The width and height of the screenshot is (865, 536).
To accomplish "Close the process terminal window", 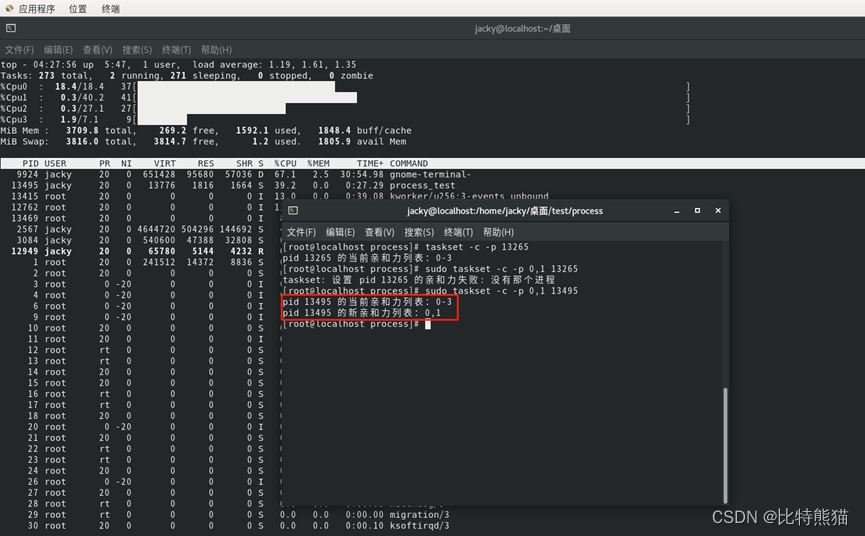I will [718, 211].
